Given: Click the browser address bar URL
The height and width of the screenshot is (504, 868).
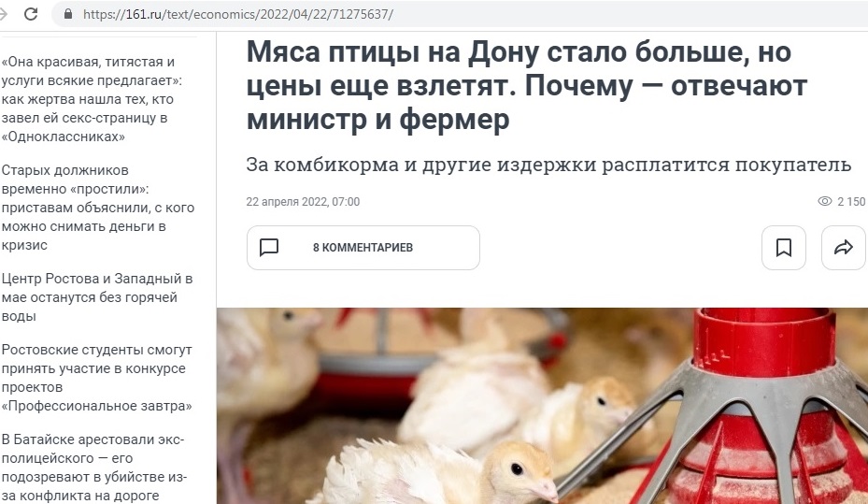Looking at the screenshot, I should 238,14.
